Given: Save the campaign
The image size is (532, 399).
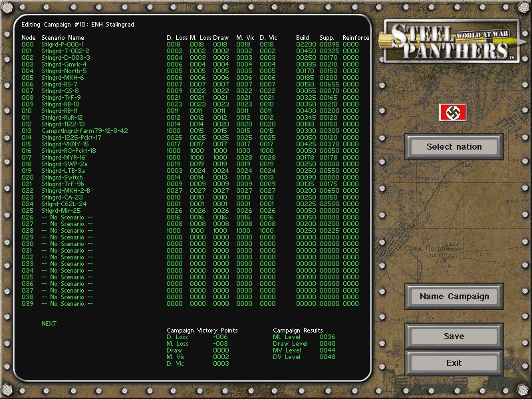Looking at the screenshot, I should 454,336.
